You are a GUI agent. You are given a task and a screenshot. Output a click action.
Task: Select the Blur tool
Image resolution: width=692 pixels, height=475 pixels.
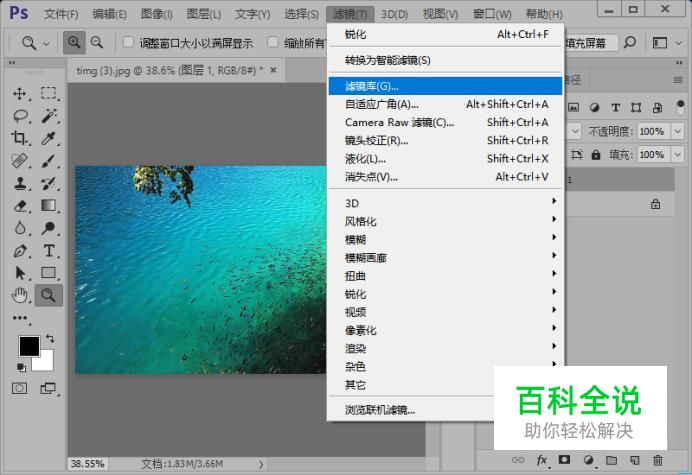20,228
